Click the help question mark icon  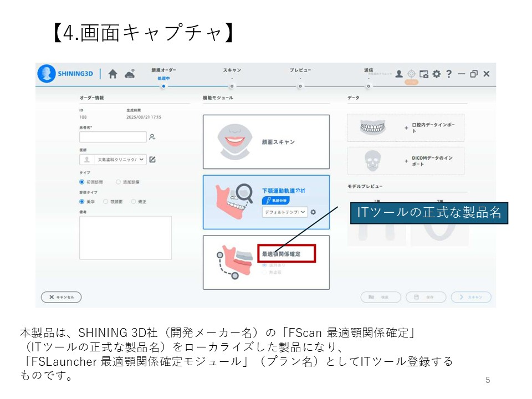click(x=449, y=74)
